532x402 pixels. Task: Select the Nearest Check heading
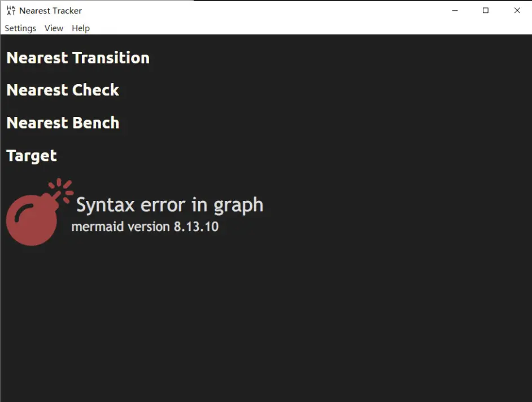(x=63, y=90)
